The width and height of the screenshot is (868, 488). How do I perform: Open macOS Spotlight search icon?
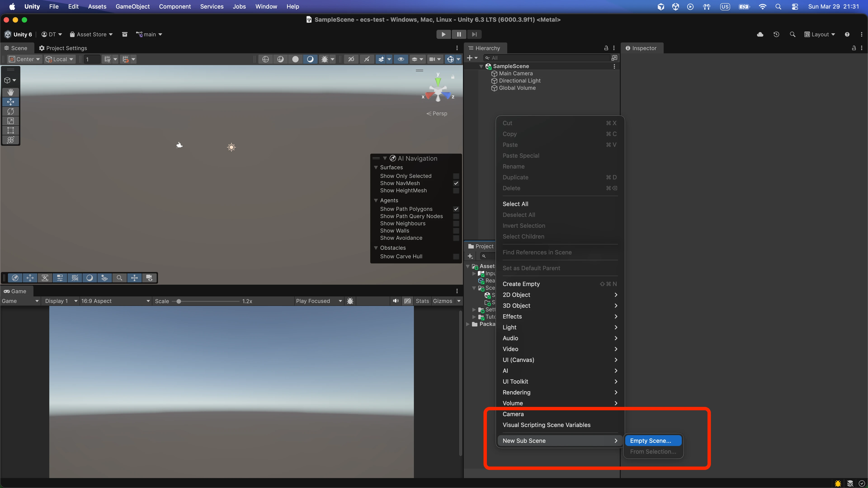(x=778, y=6)
